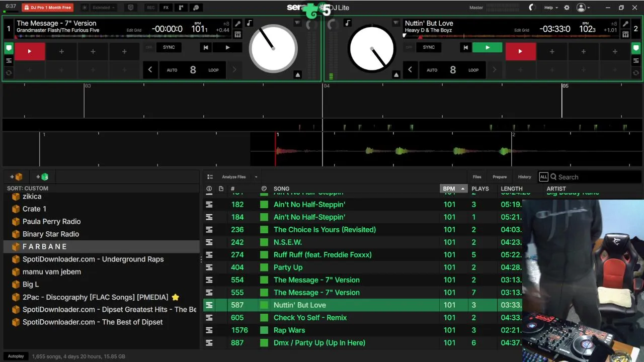Click Edit Grid on deck 2

pos(521,30)
